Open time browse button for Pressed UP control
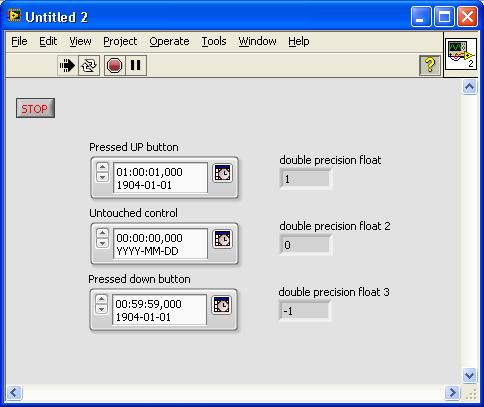 (223, 173)
